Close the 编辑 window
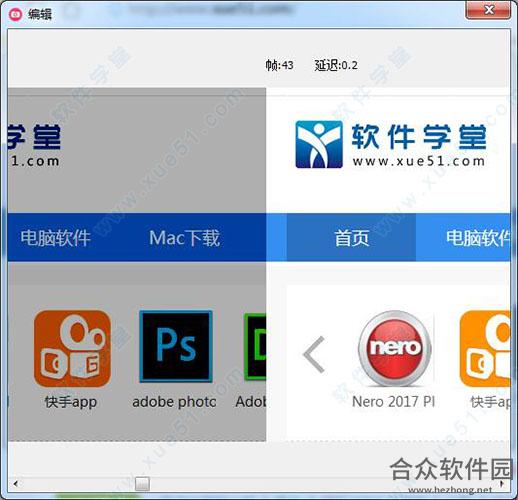 pos(488,10)
